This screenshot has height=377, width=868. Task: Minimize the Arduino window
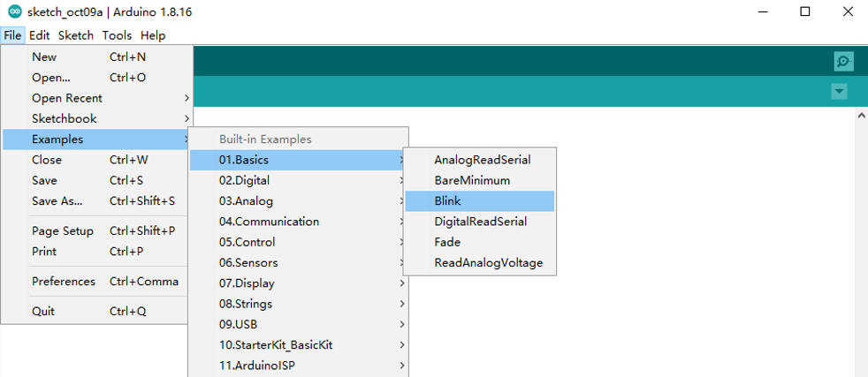click(763, 11)
